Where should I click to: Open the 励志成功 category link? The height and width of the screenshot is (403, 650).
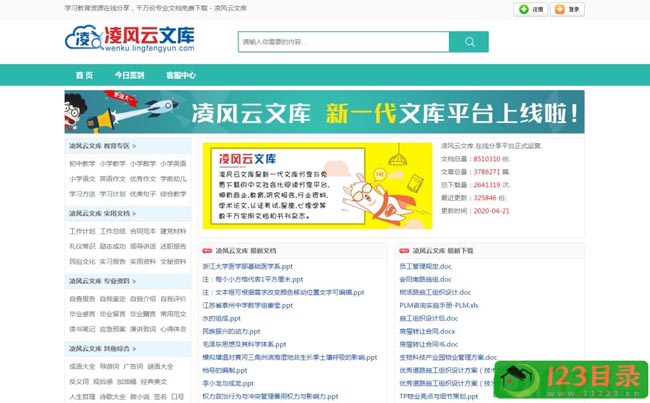(112, 246)
